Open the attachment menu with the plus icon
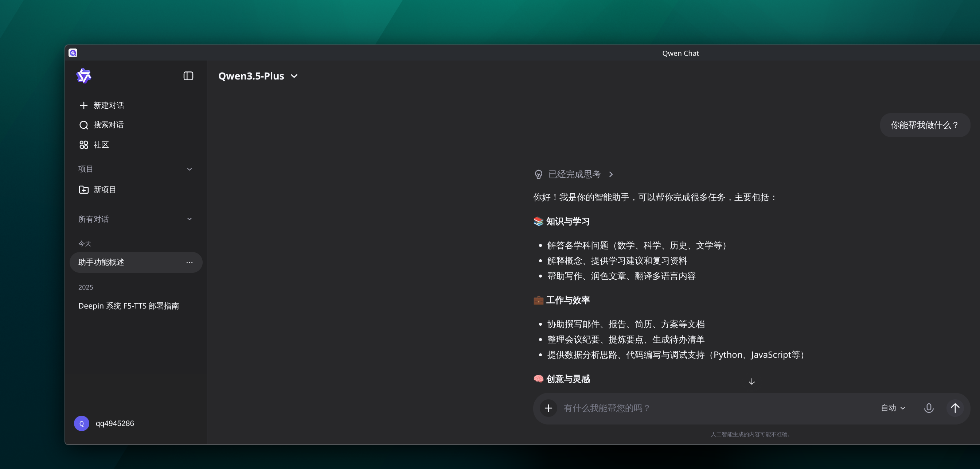Screen dimensions: 980x469 tap(549, 408)
